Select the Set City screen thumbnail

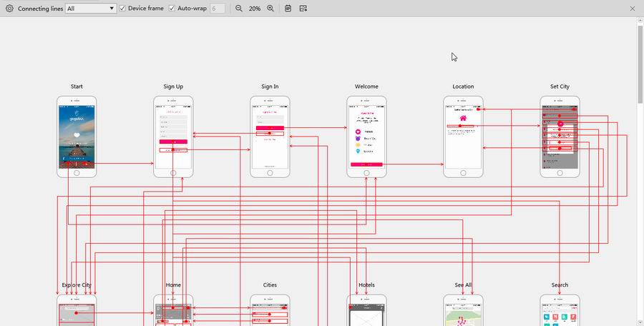[x=560, y=137]
